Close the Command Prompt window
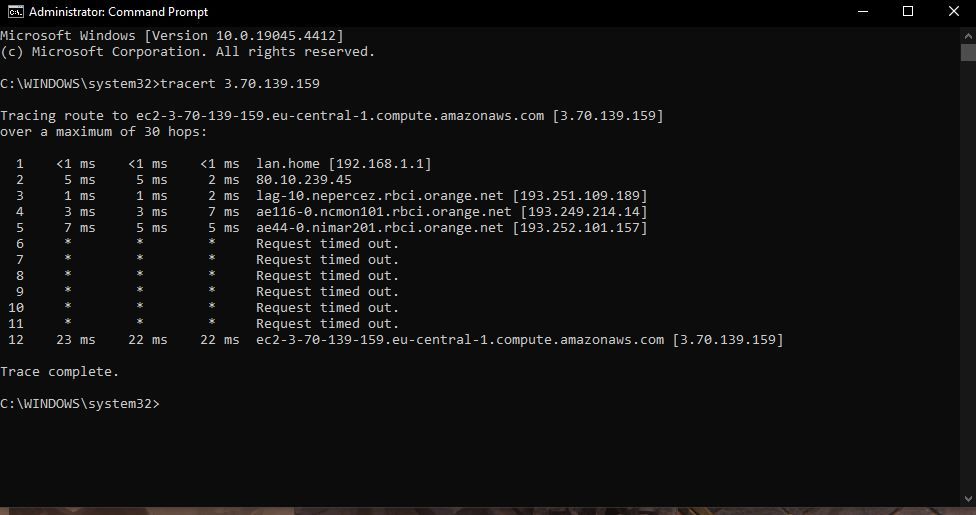 point(953,12)
